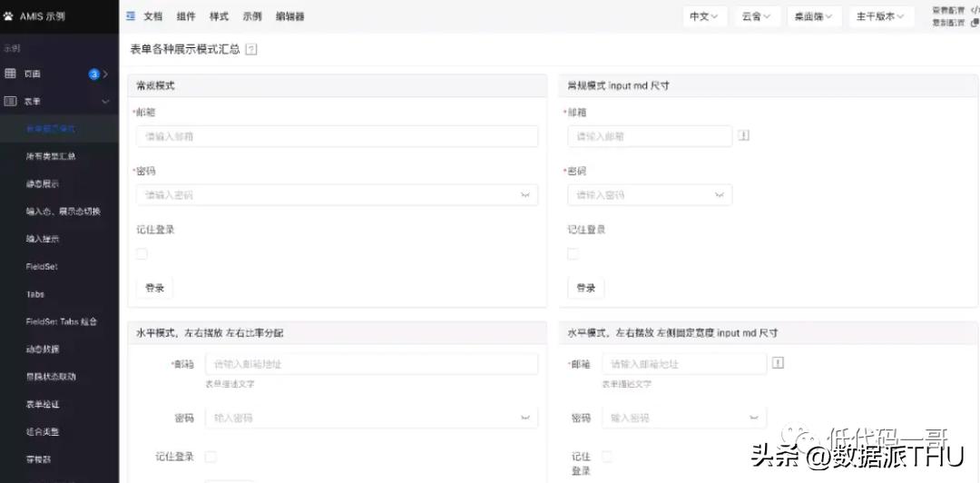Check 记住登录 in 常规模式 input md form
The image size is (980, 483).
pos(573,254)
